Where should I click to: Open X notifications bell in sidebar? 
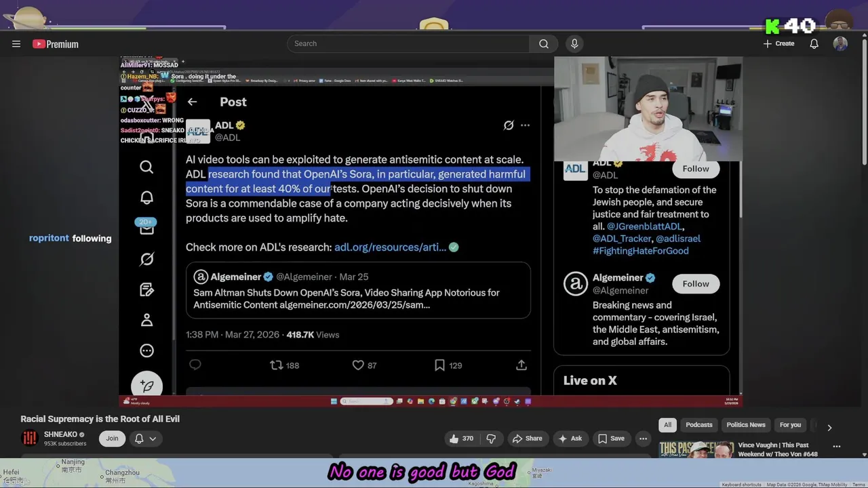point(146,197)
